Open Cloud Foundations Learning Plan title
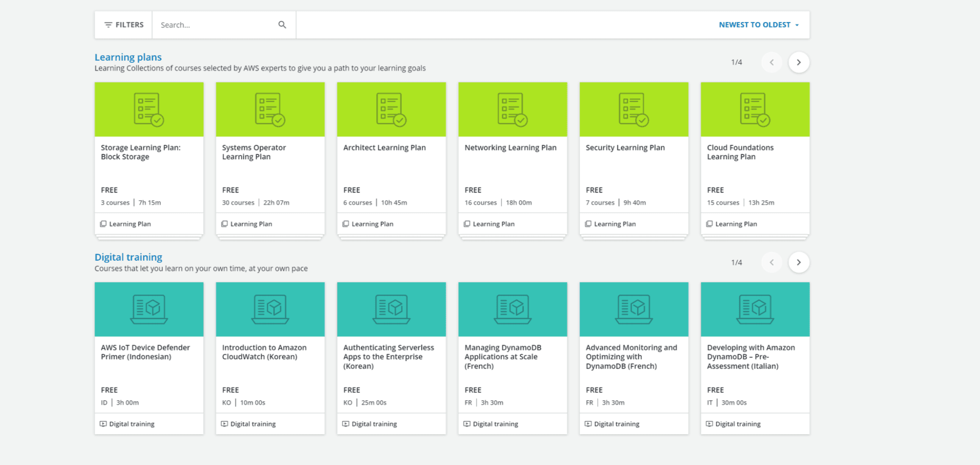This screenshot has width=980, height=465. [x=740, y=152]
